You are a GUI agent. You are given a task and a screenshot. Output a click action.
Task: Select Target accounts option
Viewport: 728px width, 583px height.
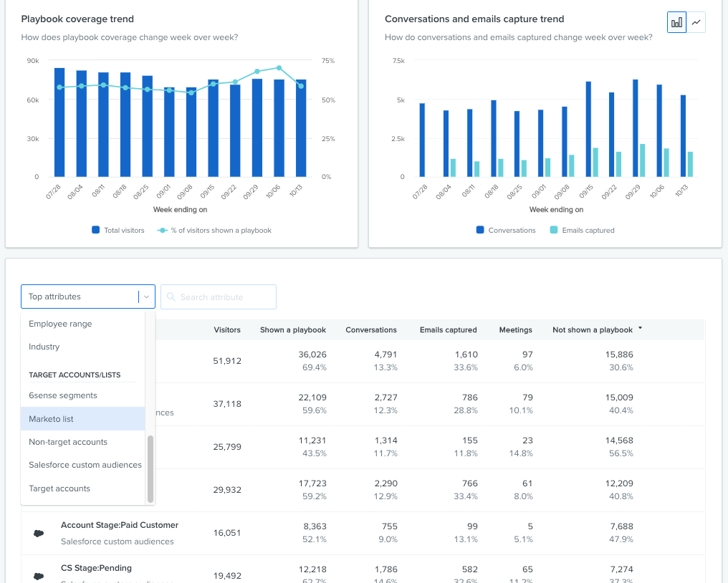pyautogui.click(x=83, y=488)
